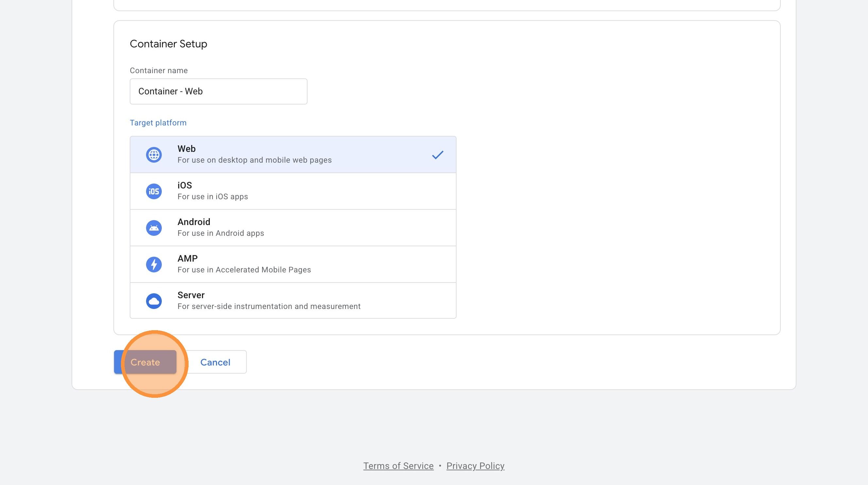The image size is (868, 485).
Task: Click the Target platform link
Action: click(x=158, y=122)
